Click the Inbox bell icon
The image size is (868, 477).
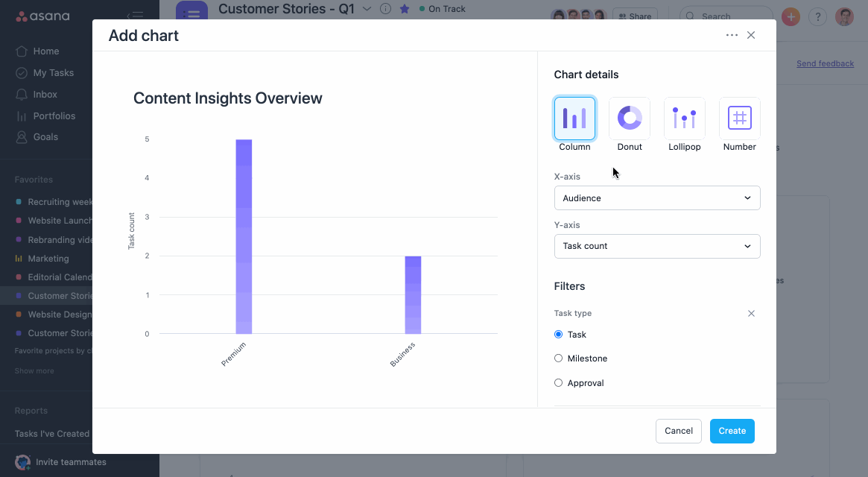coord(22,94)
